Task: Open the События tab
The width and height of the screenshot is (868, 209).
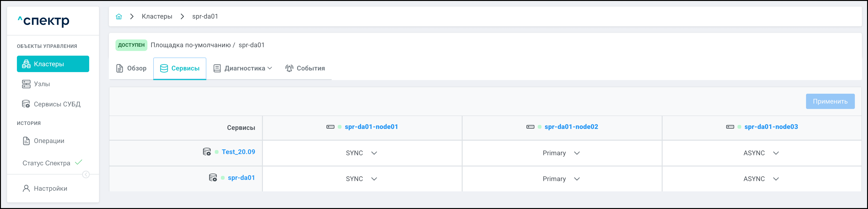Action: pyautogui.click(x=305, y=68)
